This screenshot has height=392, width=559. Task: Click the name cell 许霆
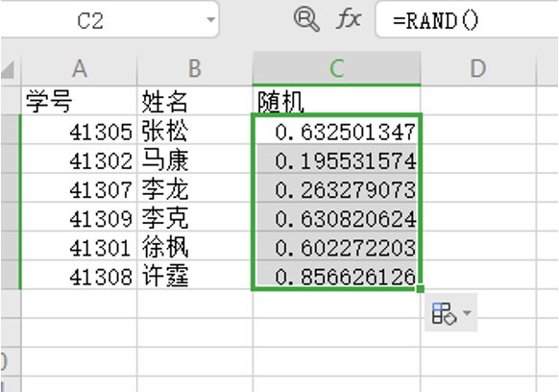point(195,275)
